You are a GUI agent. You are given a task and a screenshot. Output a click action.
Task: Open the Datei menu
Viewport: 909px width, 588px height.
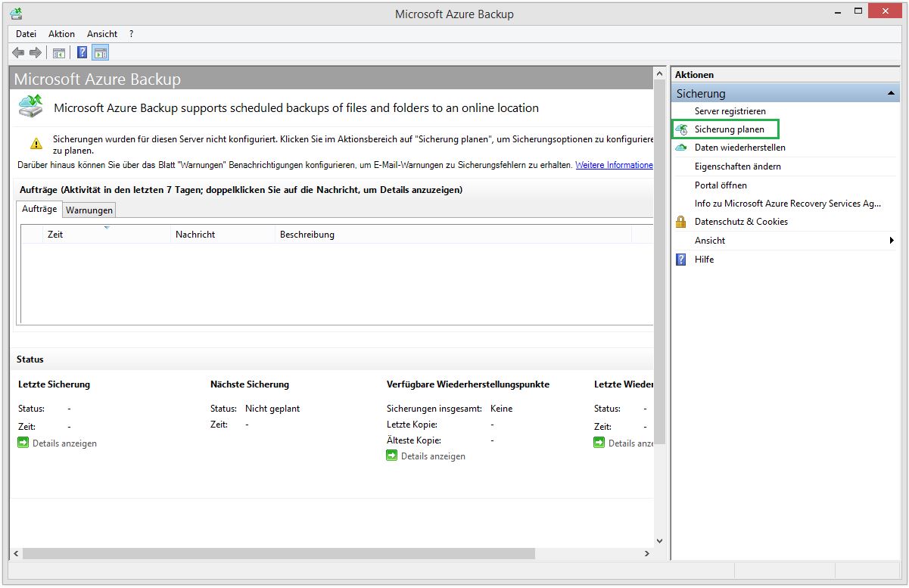pos(25,33)
